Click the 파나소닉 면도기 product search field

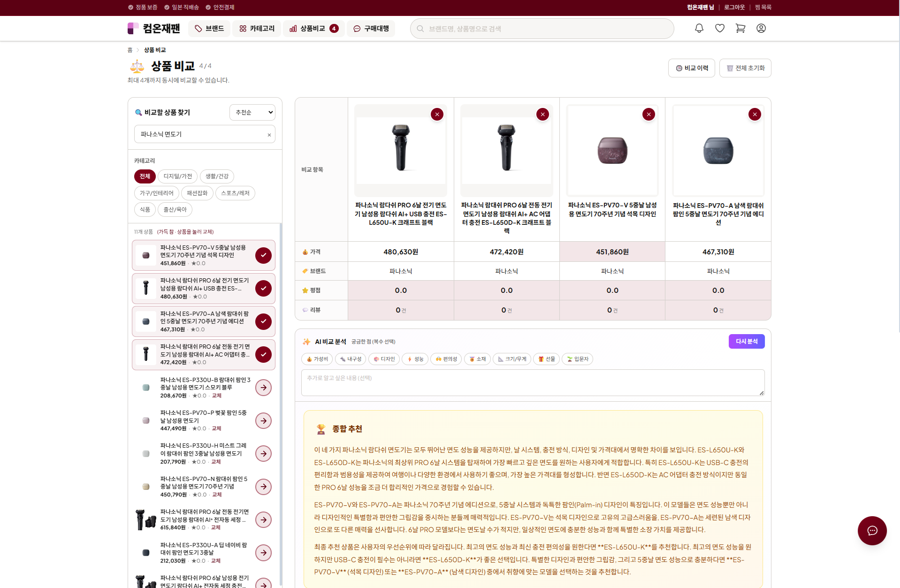[x=205, y=135]
